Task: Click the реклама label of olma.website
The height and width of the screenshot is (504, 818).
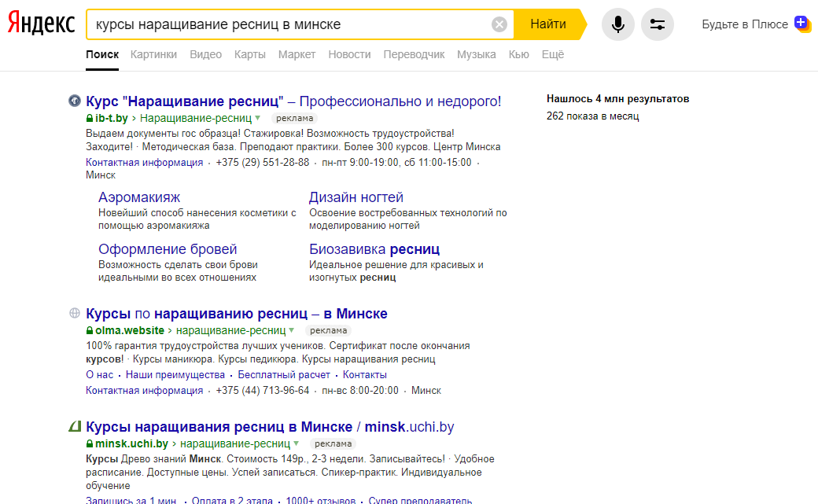Action: tap(328, 331)
